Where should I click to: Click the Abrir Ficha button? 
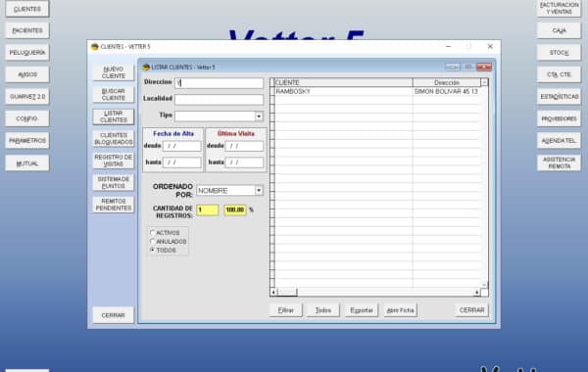tap(400, 310)
